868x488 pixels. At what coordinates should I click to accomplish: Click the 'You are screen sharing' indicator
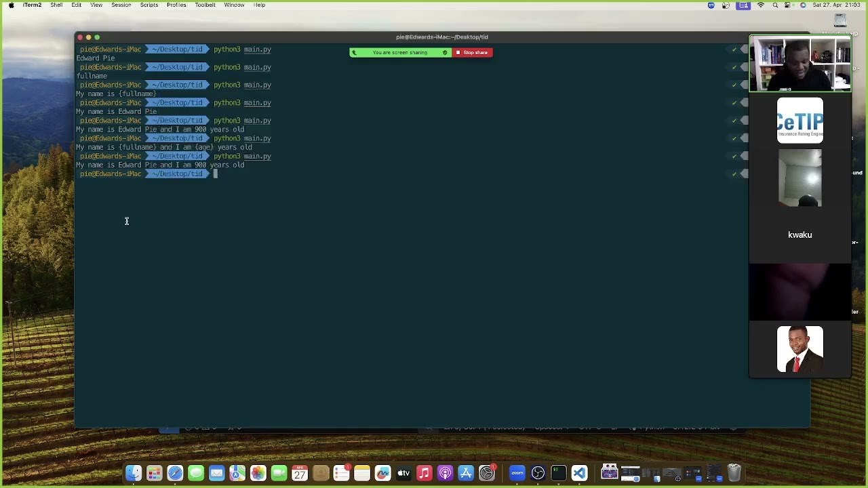pyautogui.click(x=400, y=52)
